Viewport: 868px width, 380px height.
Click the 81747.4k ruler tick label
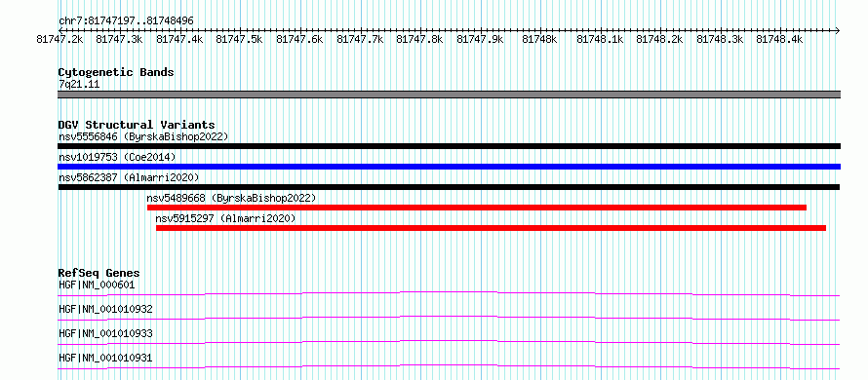coord(179,39)
